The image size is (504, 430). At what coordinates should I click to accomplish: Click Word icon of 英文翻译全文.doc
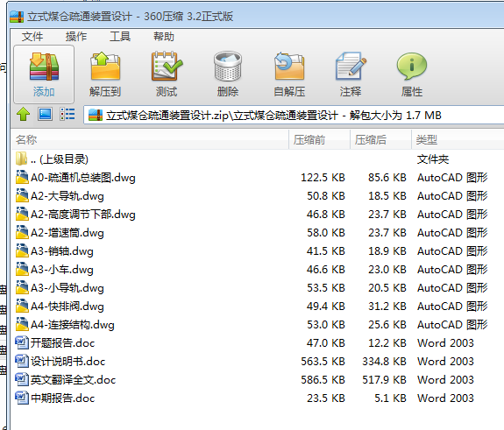pyautogui.click(x=22, y=379)
